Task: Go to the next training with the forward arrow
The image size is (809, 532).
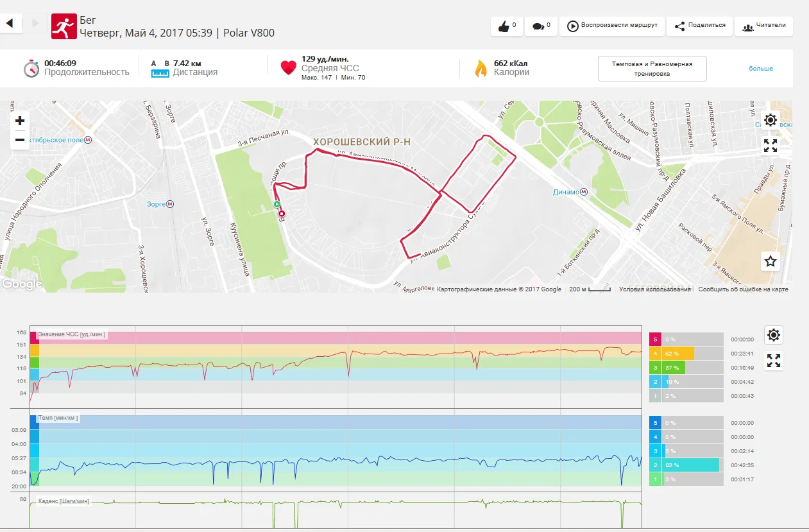Action: click(x=35, y=24)
